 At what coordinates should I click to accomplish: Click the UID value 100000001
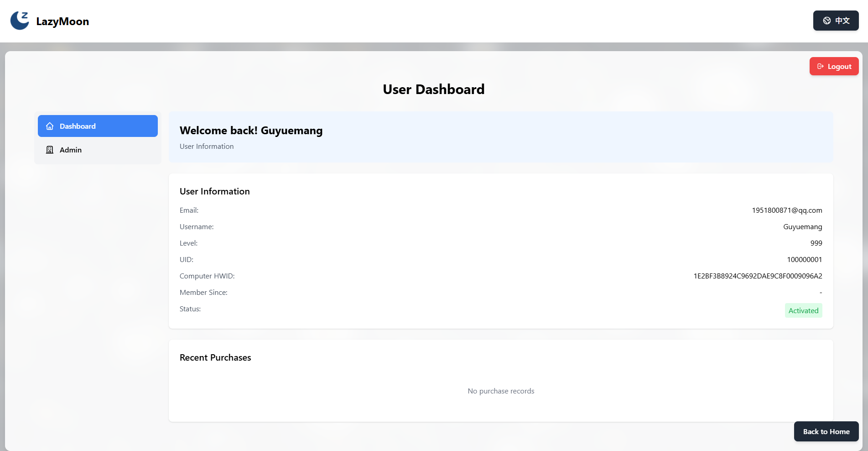[804, 260]
